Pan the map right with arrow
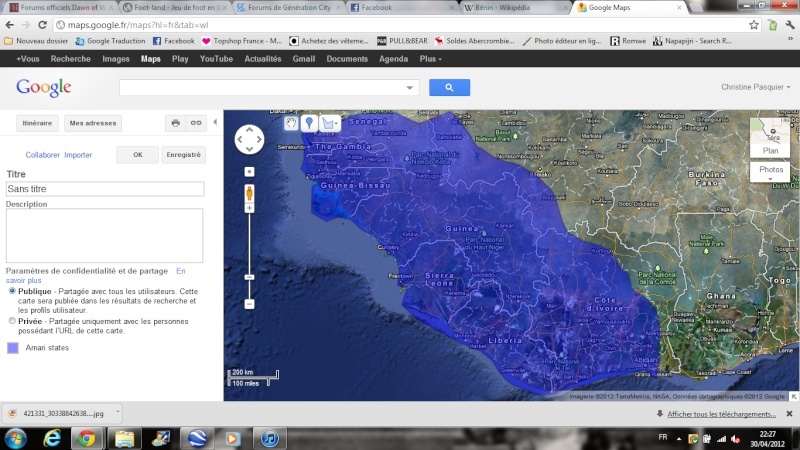 pyautogui.click(x=259, y=139)
